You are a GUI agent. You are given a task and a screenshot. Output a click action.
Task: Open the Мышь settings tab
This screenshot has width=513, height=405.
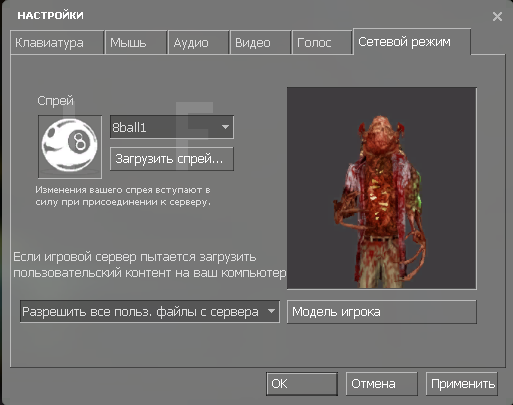pyautogui.click(x=136, y=42)
